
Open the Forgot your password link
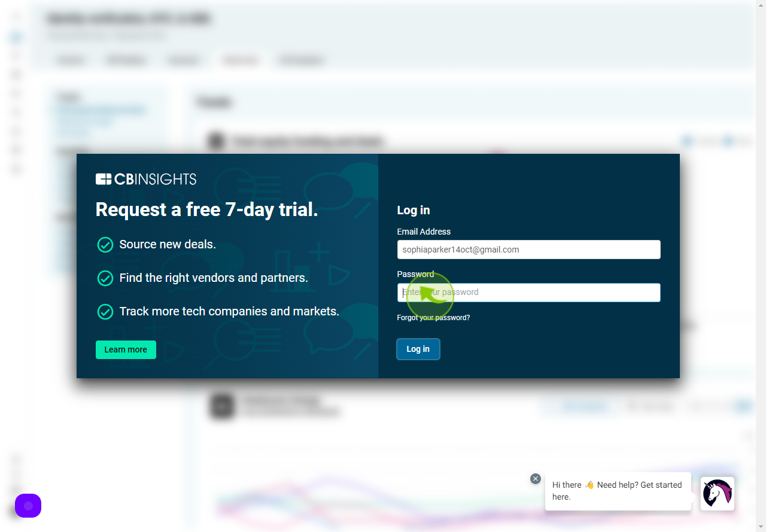pos(433,318)
